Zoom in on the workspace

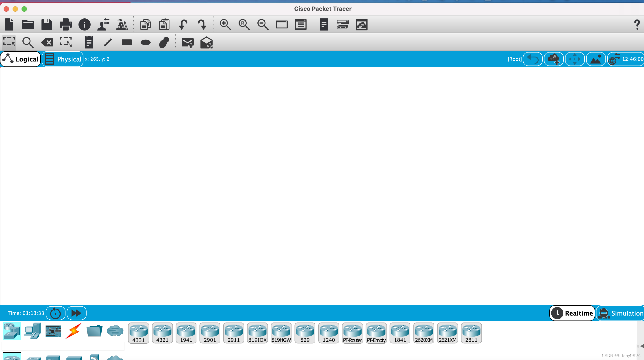225,24
